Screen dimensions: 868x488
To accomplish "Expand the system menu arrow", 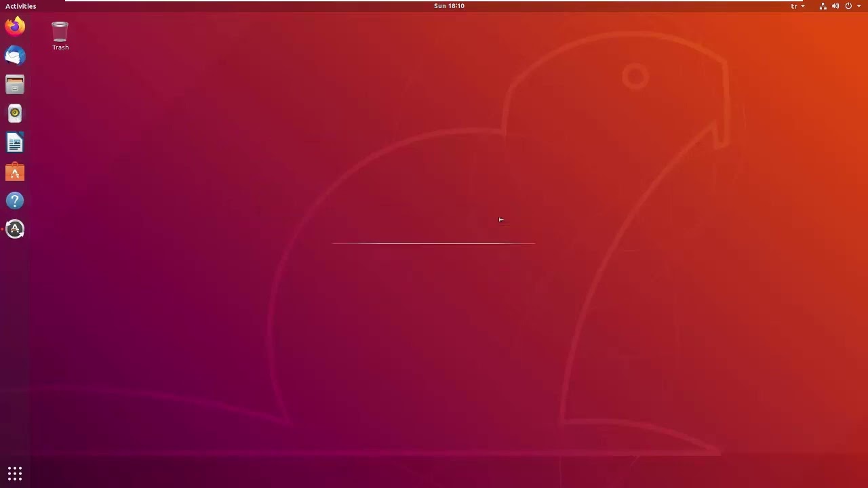I will coord(859,6).
